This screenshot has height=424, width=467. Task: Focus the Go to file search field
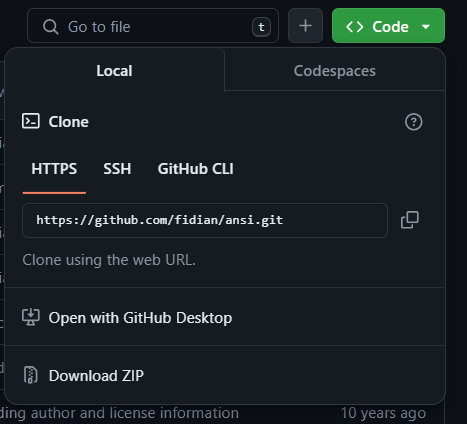point(153,26)
